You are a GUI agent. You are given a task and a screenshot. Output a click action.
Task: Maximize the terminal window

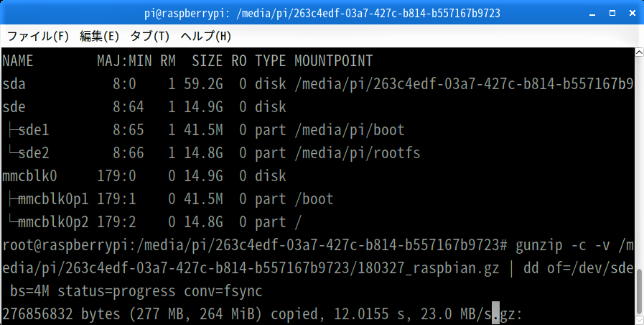[612, 13]
